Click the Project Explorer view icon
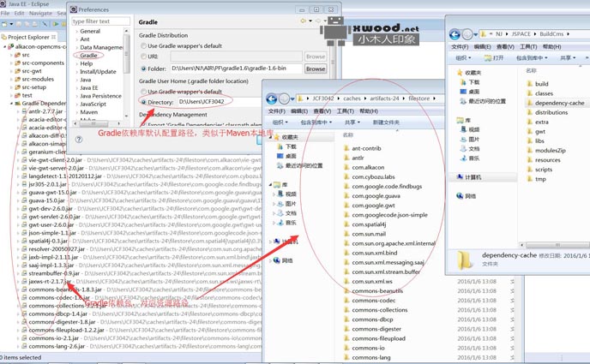This screenshot has width=590, height=364. (5, 38)
